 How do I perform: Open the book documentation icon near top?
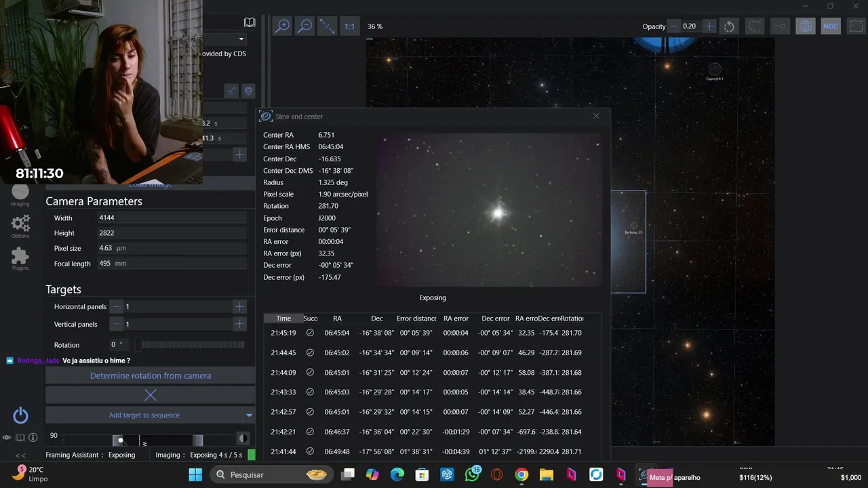(x=250, y=22)
